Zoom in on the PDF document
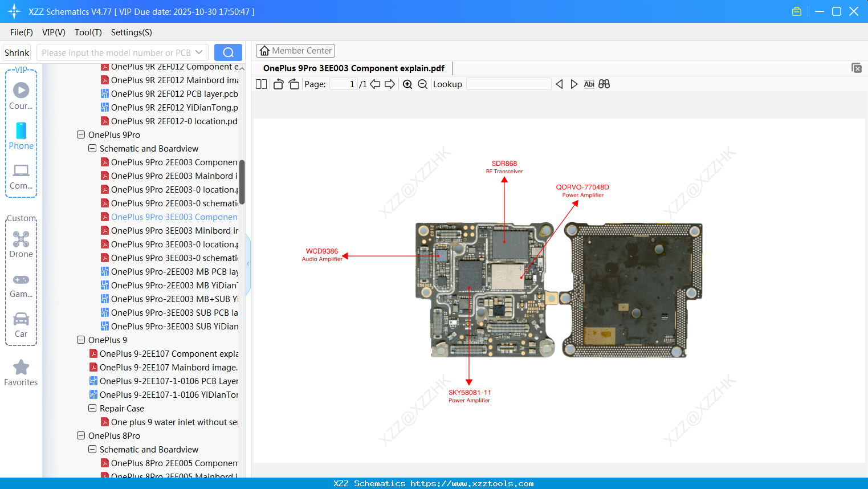Screen dimensions: 868x489 coord(407,84)
